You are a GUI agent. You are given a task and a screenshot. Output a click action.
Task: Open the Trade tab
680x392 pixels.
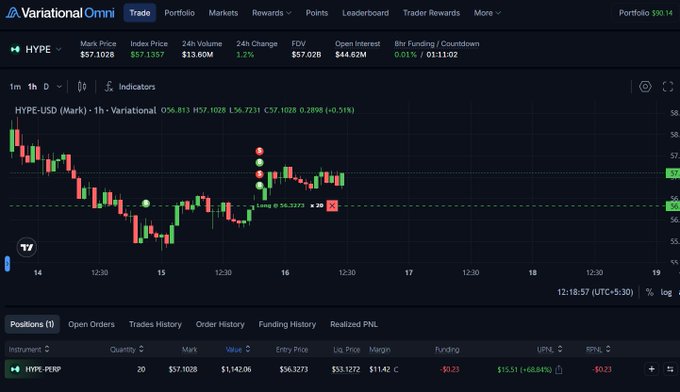[x=140, y=13]
